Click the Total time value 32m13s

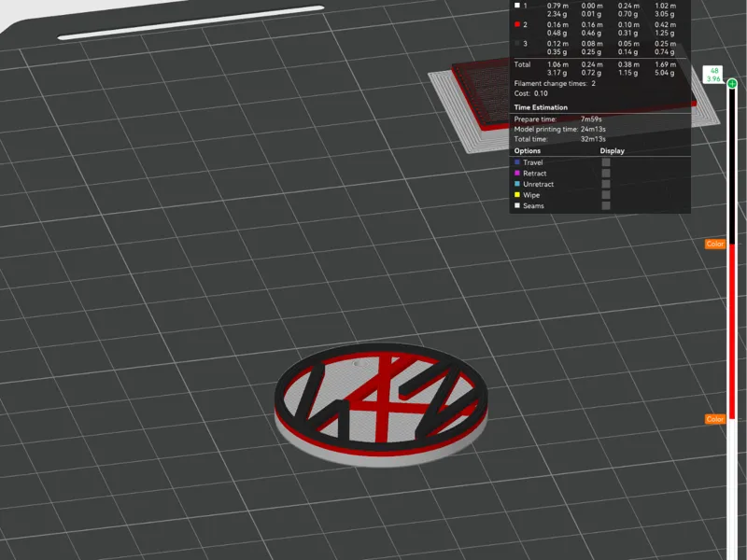point(593,139)
